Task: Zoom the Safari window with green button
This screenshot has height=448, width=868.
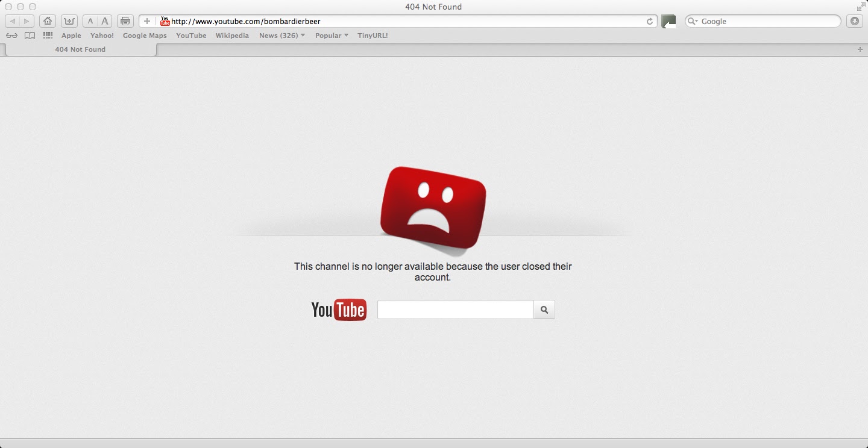Action: click(x=33, y=7)
